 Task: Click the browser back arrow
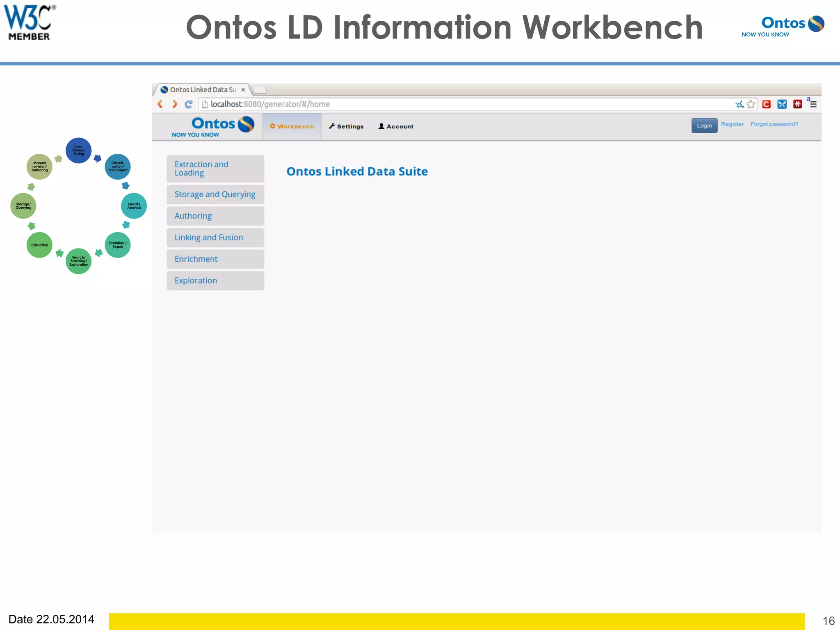pos(160,104)
